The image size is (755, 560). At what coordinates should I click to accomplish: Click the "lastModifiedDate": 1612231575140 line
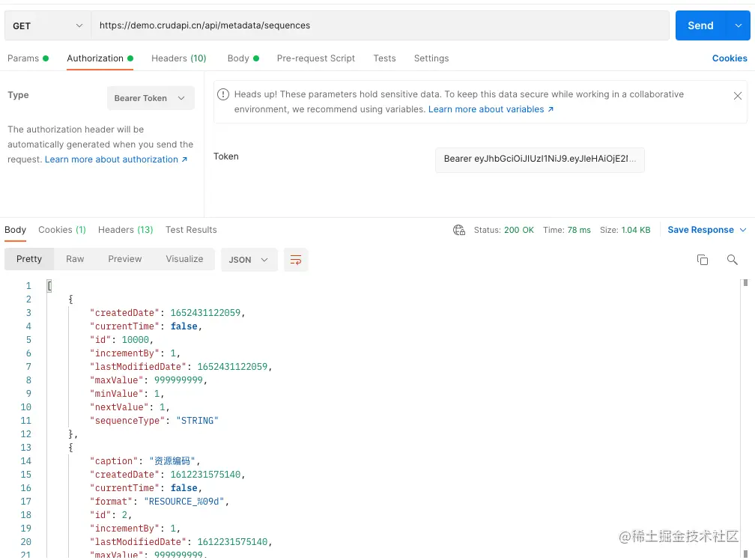[x=181, y=542]
